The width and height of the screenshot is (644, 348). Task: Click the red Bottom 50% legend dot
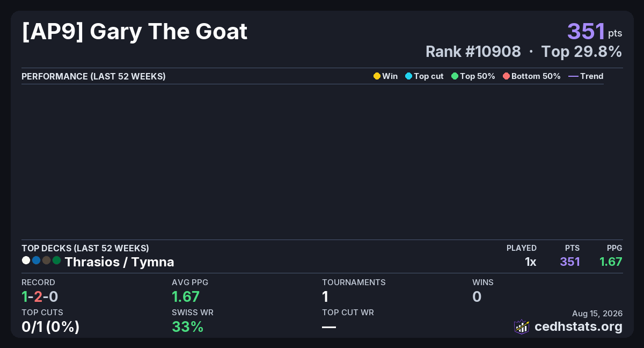coord(506,76)
